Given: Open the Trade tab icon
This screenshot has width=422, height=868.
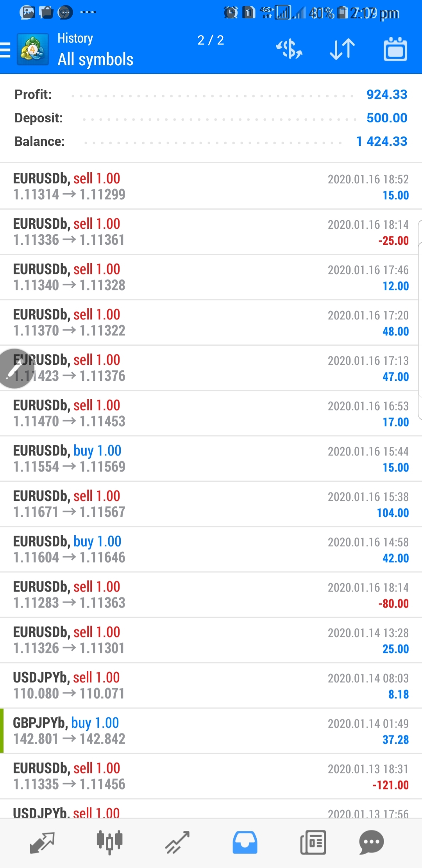Looking at the screenshot, I should click(x=177, y=842).
